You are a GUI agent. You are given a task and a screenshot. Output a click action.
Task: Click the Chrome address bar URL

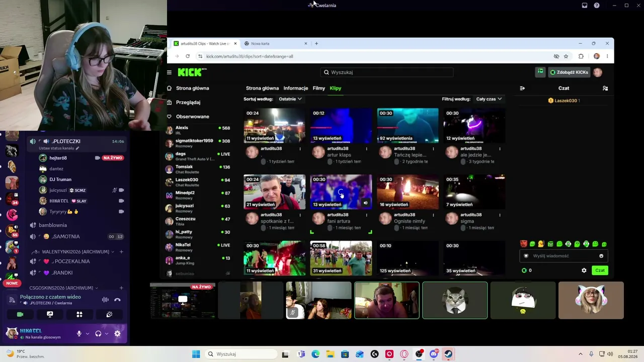250,56
